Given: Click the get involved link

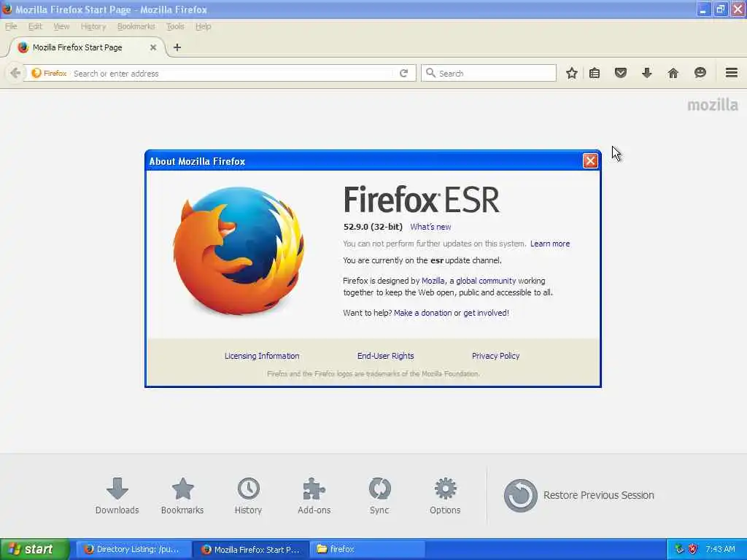Looking at the screenshot, I should coord(485,313).
